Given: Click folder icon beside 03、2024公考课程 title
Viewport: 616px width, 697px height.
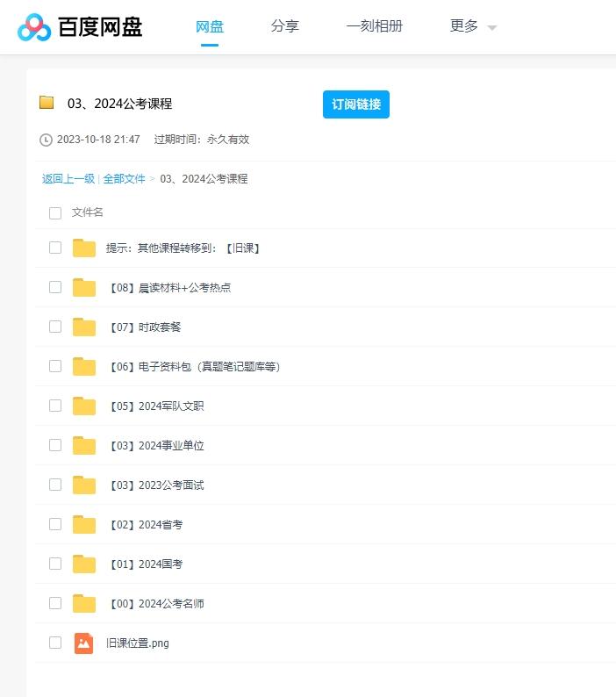Looking at the screenshot, I should pyautogui.click(x=47, y=103).
